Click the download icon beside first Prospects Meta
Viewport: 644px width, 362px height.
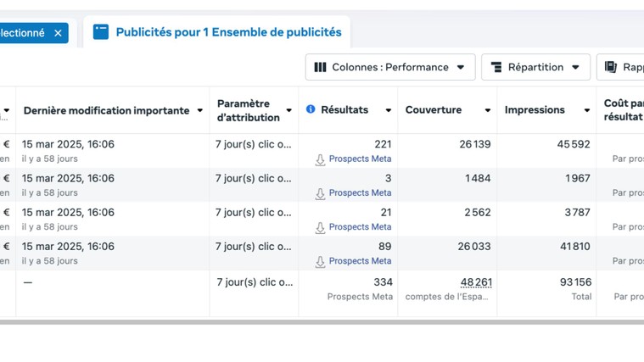click(x=320, y=159)
